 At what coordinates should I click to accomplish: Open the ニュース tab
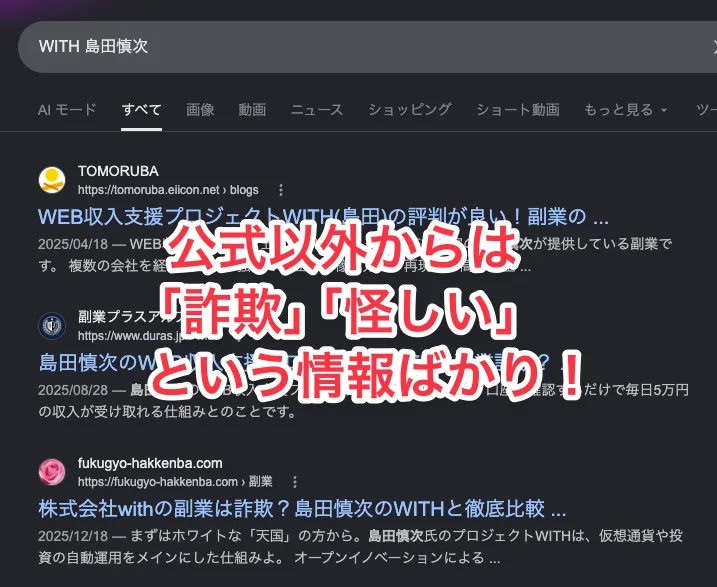317,110
